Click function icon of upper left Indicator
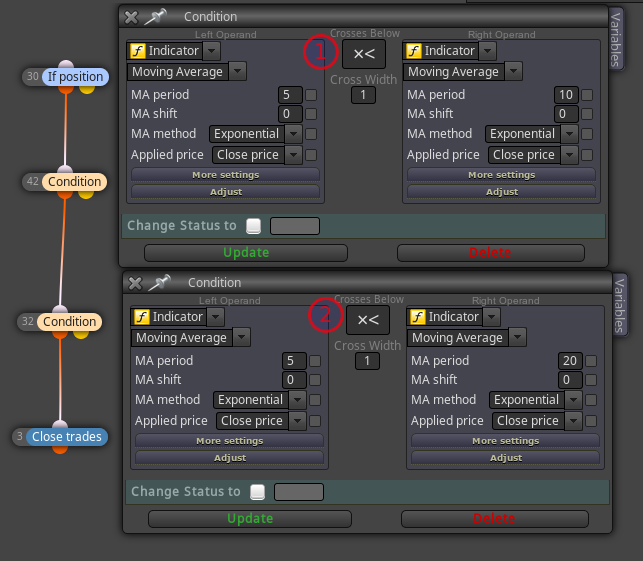Viewport: 643px width, 561px height. pyautogui.click(x=138, y=51)
